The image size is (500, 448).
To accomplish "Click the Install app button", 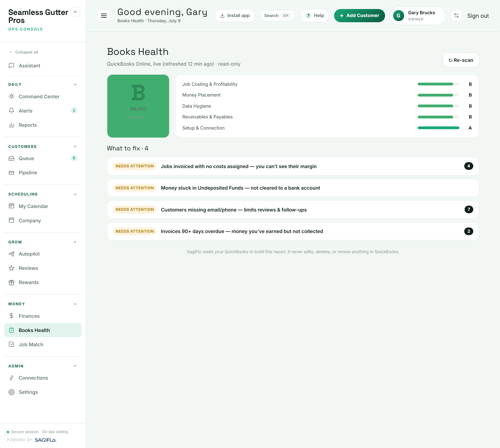I will [x=235, y=15].
